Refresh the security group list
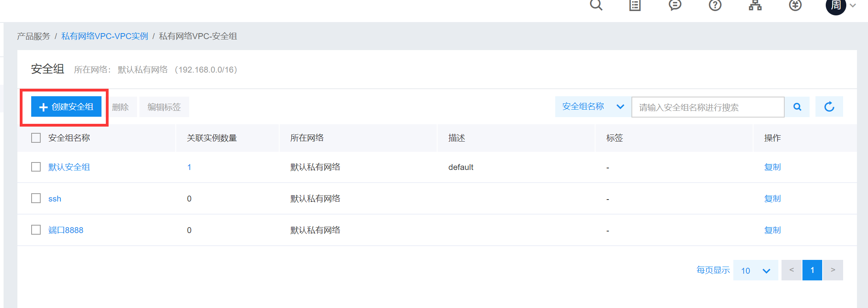868x308 pixels. [x=829, y=107]
